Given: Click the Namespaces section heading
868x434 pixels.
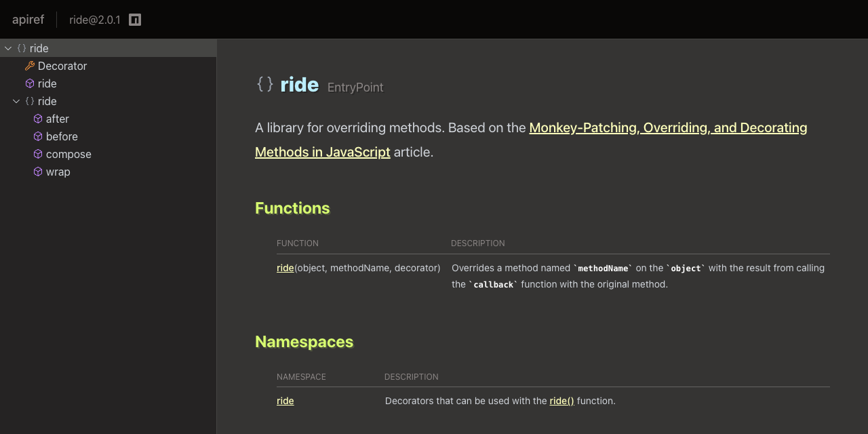Looking at the screenshot, I should 304,342.
